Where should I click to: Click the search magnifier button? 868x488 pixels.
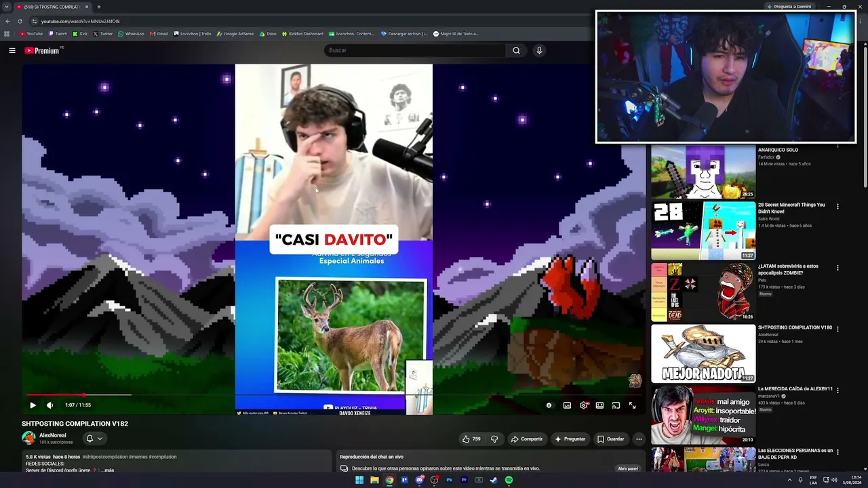(x=516, y=50)
